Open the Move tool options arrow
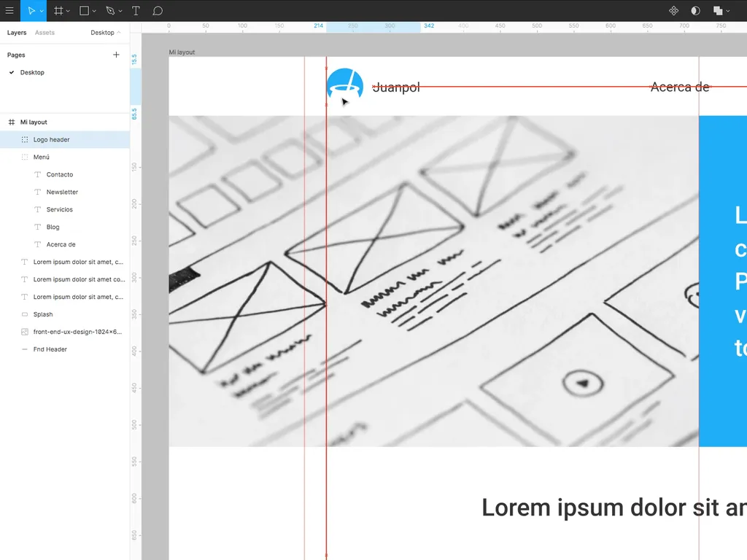The height and width of the screenshot is (560, 747). coord(42,11)
